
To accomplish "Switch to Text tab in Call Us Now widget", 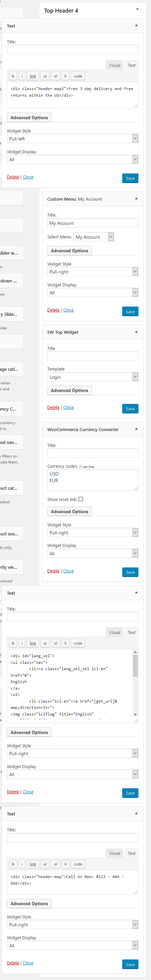I will coord(132,853).
